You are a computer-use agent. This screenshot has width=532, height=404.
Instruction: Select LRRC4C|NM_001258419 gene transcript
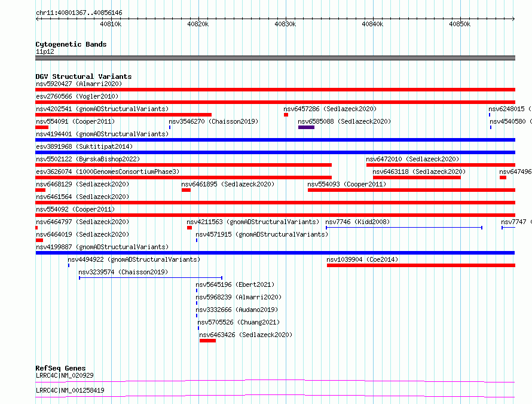point(70,390)
